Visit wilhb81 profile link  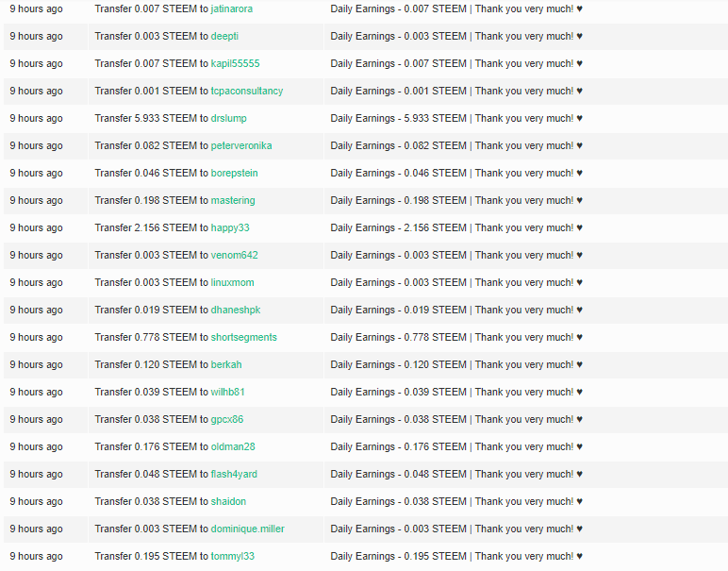[x=228, y=393]
